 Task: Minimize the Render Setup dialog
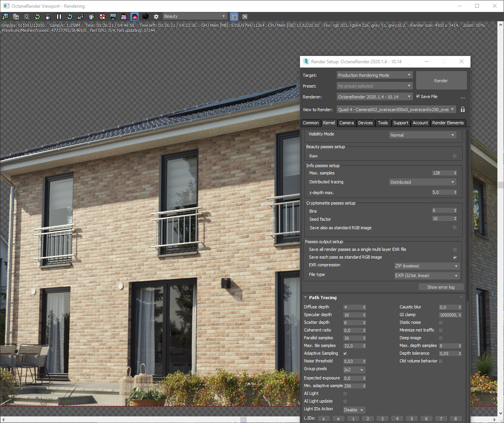pyautogui.click(x=426, y=61)
